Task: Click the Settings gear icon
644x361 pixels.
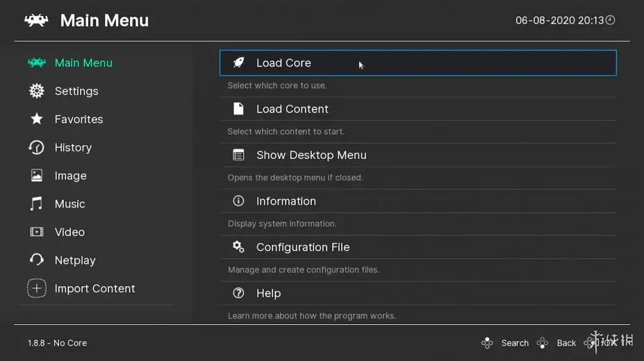Action: click(x=37, y=91)
